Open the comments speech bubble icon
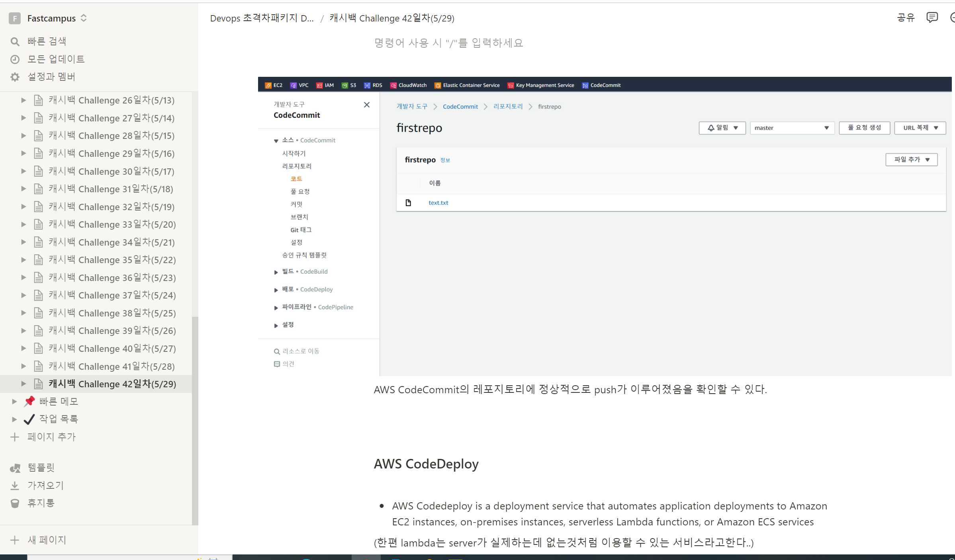 (x=932, y=18)
